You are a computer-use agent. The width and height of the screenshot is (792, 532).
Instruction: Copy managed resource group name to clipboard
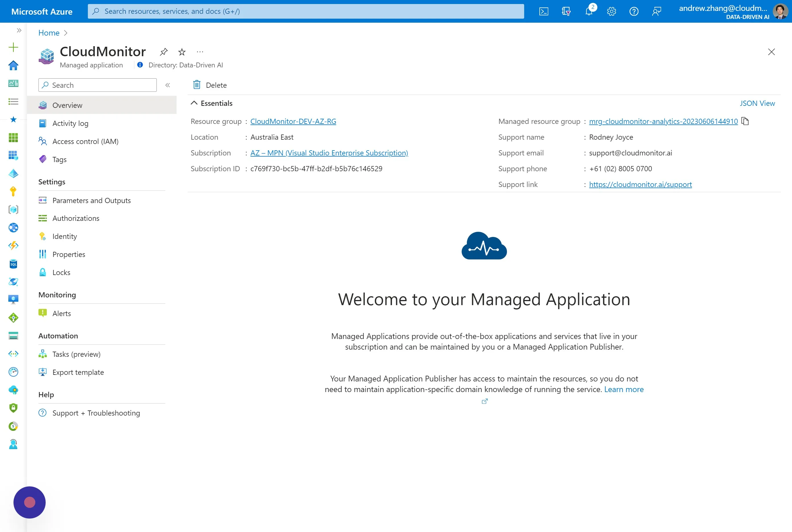[x=745, y=121]
